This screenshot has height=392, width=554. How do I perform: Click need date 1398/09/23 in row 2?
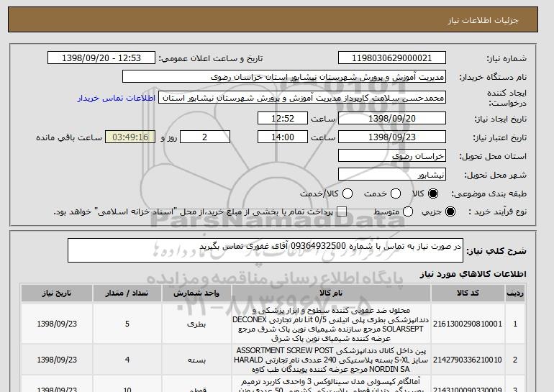point(57,360)
